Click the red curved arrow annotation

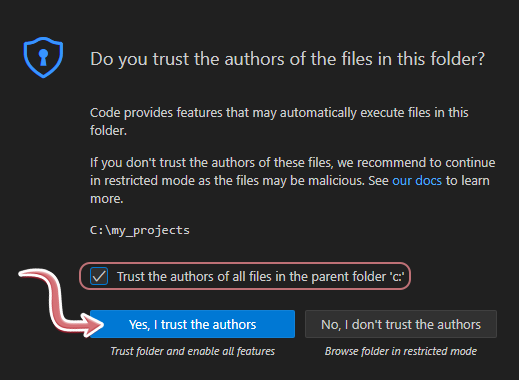[x=61, y=303]
